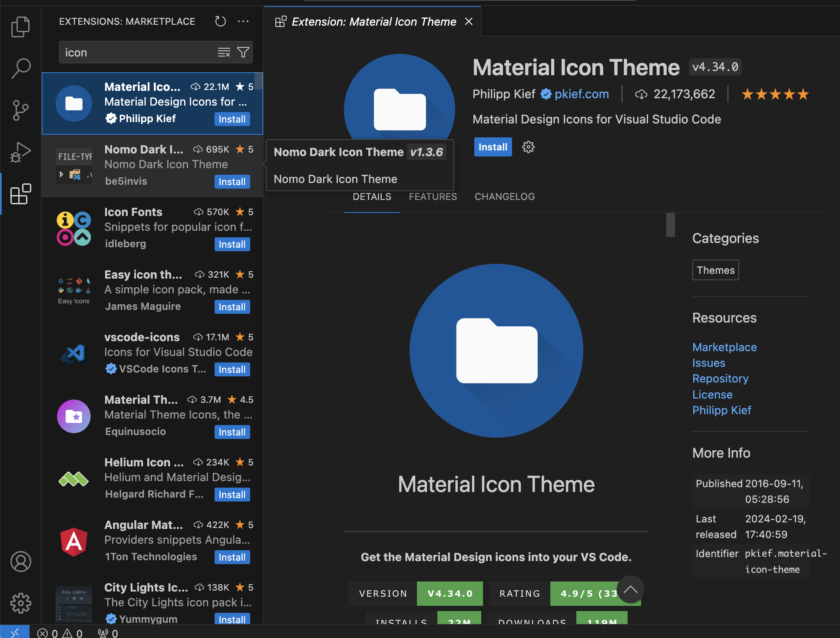Screen dimensions: 840x638
Task: Select the Extensions view icon
Action: [x=20, y=193]
